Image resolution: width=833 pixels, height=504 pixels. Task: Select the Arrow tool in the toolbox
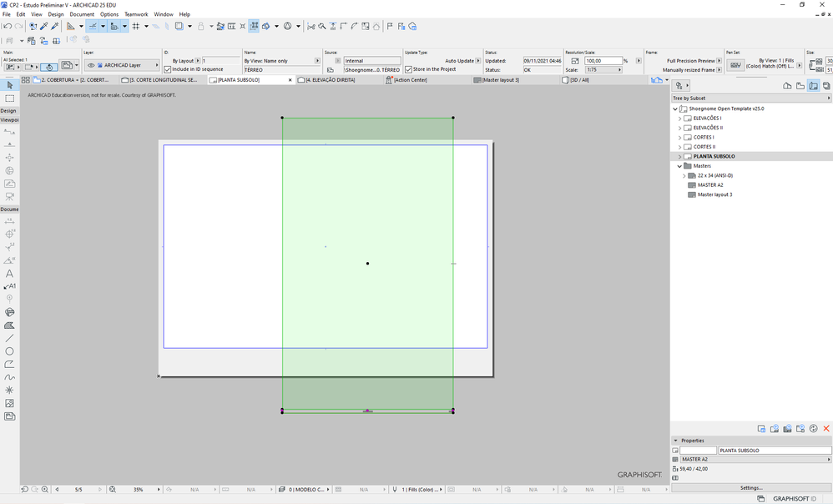[9, 85]
